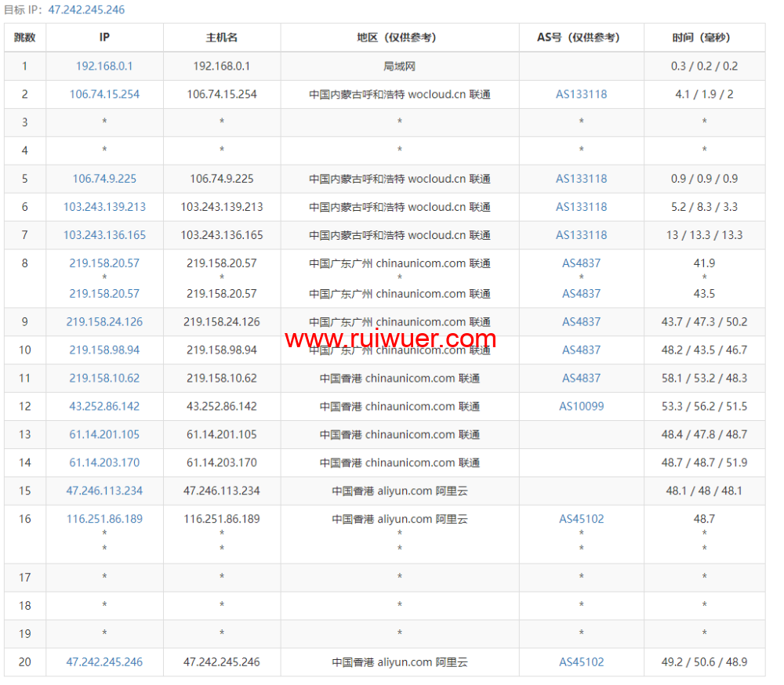Follow the AS45102 link in hop 20
The height and width of the screenshot is (685, 784).
pos(581,662)
